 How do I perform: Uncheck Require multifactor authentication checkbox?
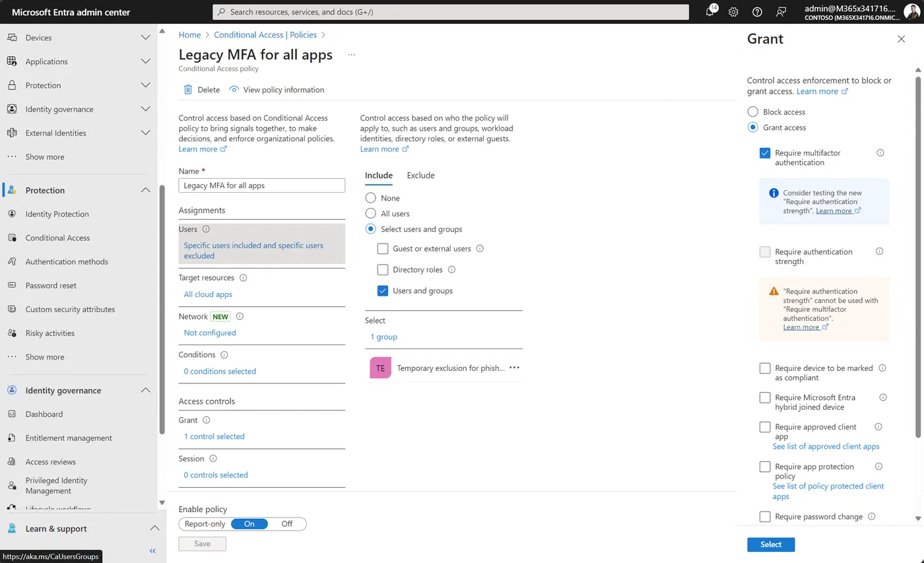tap(765, 153)
